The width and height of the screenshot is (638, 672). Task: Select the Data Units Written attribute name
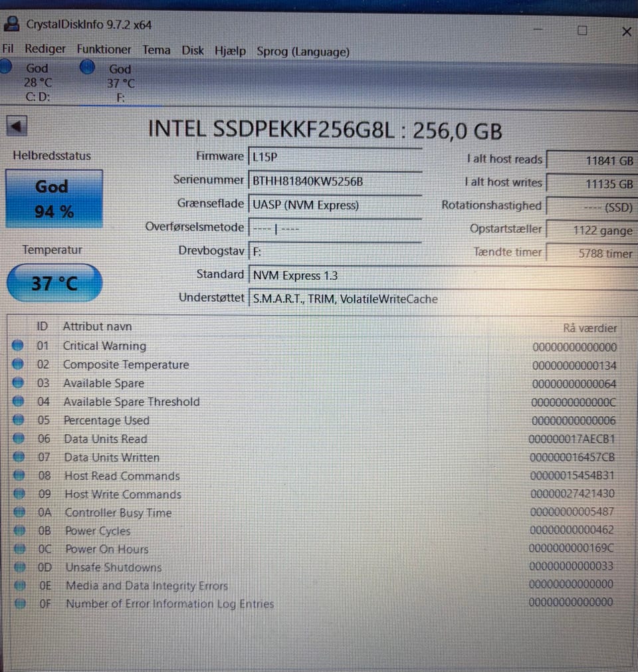pyautogui.click(x=112, y=457)
